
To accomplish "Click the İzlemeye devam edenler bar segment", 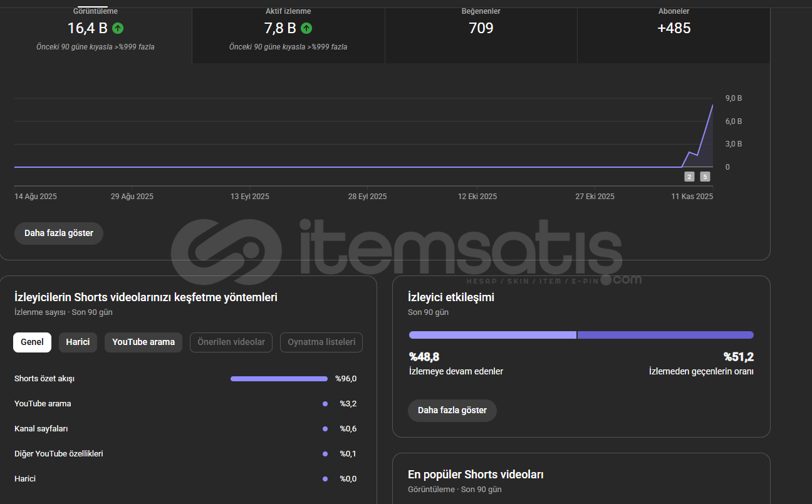I will pyautogui.click(x=492, y=335).
